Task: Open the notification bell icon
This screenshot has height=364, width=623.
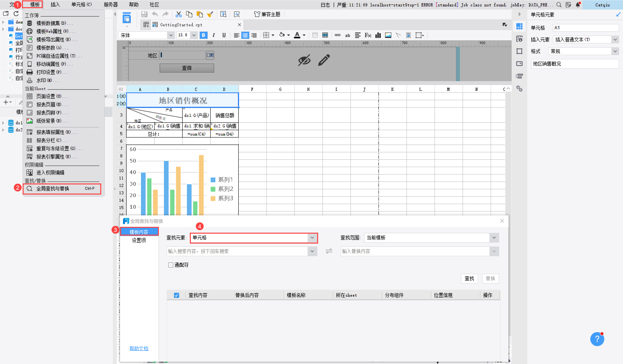Action: click(x=578, y=5)
